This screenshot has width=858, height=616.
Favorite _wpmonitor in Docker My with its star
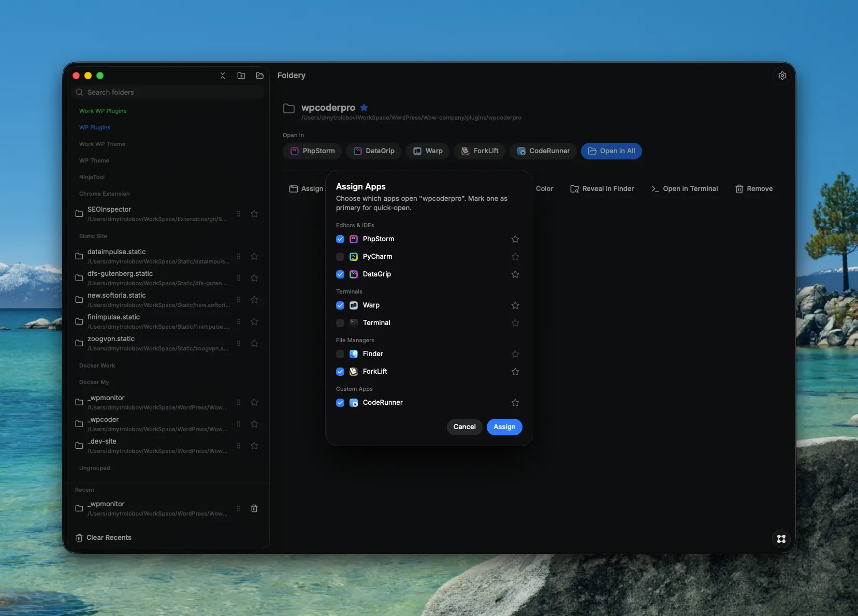(254, 402)
